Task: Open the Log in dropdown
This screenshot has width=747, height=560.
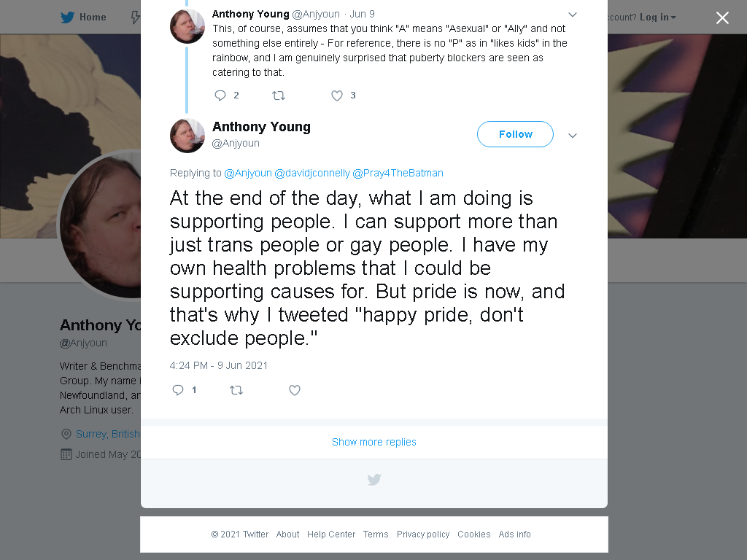Action: [657, 17]
